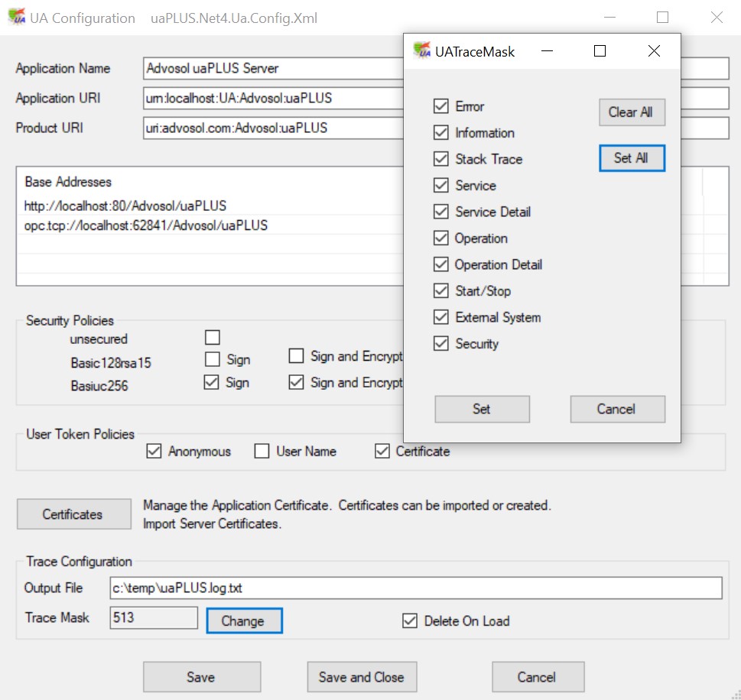This screenshot has width=741, height=700.
Task: Click the UATraceMask dialog title icon
Action: pyautogui.click(x=421, y=51)
